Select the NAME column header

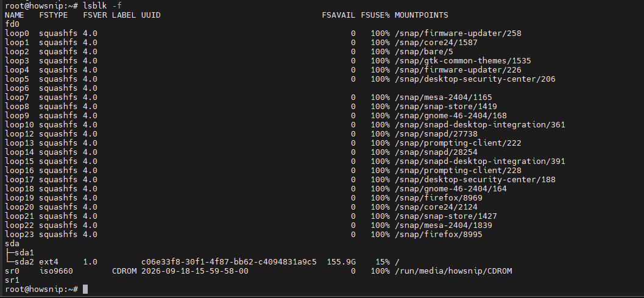(x=15, y=15)
